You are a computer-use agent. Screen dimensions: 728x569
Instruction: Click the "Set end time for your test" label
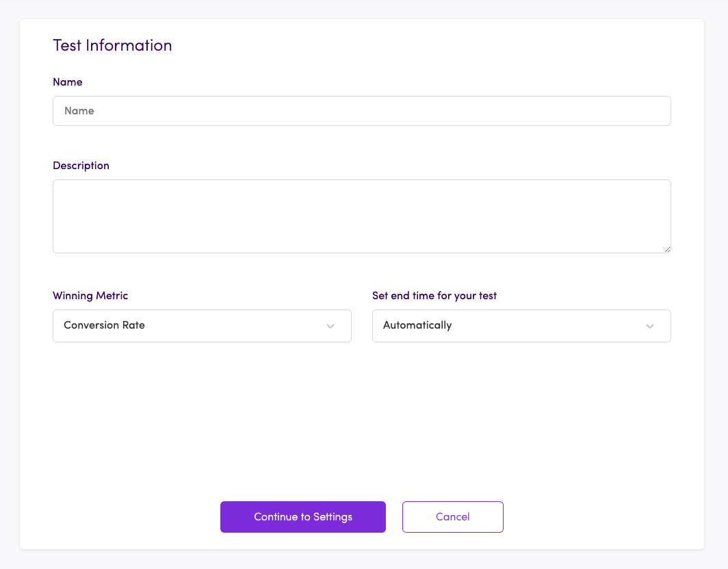tap(434, 296)
